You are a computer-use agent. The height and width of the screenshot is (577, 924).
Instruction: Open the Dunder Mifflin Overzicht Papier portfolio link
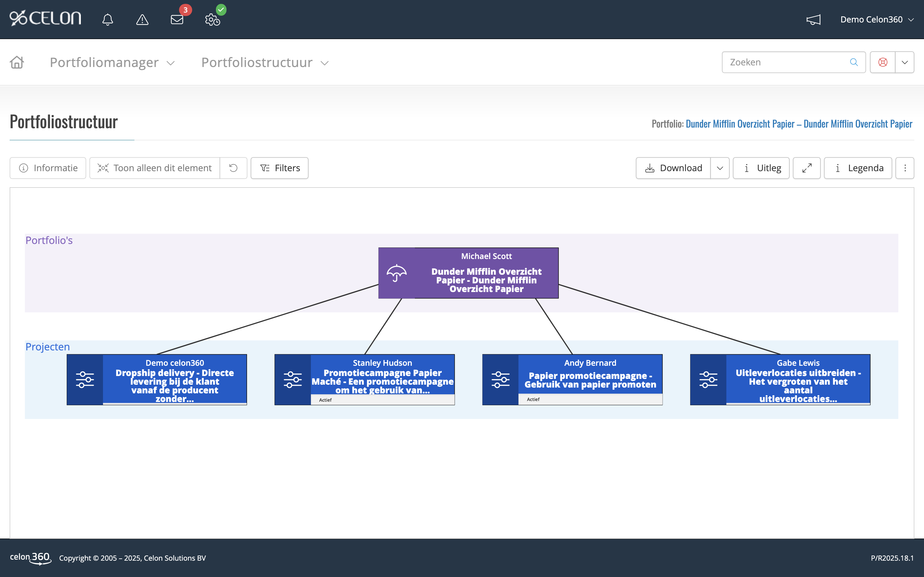(x=799, y=124)
